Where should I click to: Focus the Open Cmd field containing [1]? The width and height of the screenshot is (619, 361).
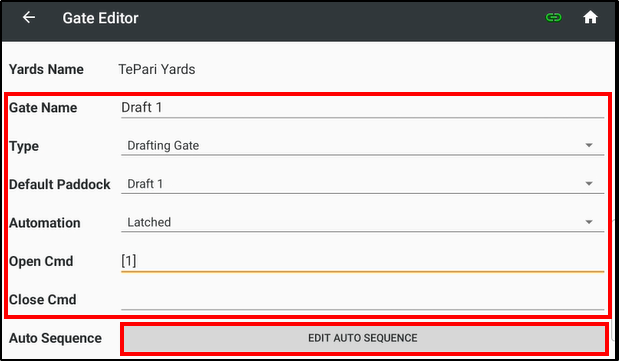point(362,261)
